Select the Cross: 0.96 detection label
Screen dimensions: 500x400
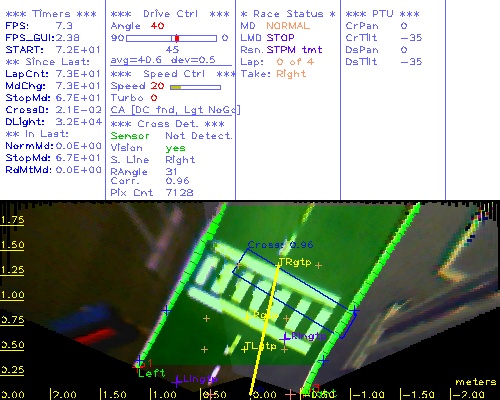[280, 245]
